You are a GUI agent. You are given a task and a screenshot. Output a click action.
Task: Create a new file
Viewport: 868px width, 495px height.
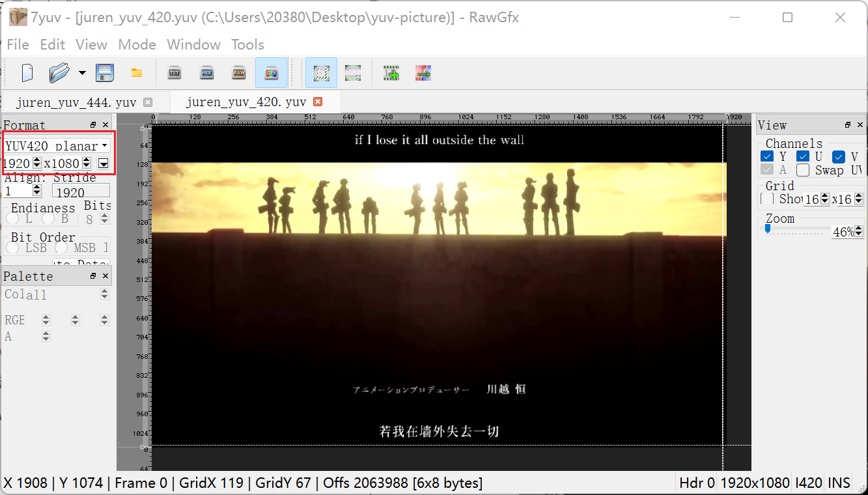[26, 72]
